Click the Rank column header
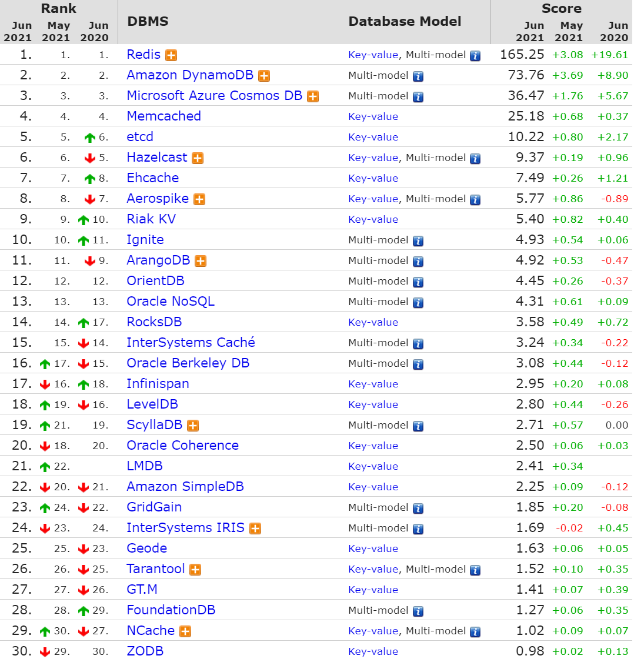The image size is (644, 659). 59,8
